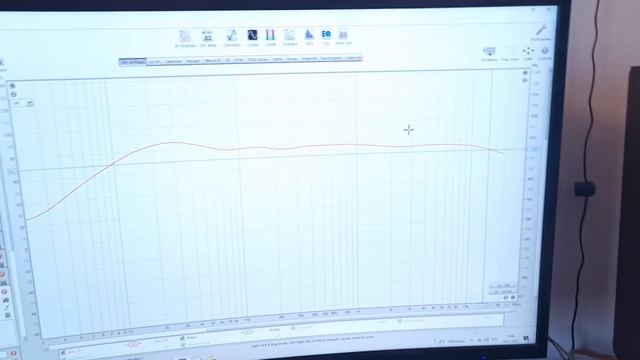Click lower button in graph's bottom-right corner
Screen dimensions: 640x360
pos(503,291)
